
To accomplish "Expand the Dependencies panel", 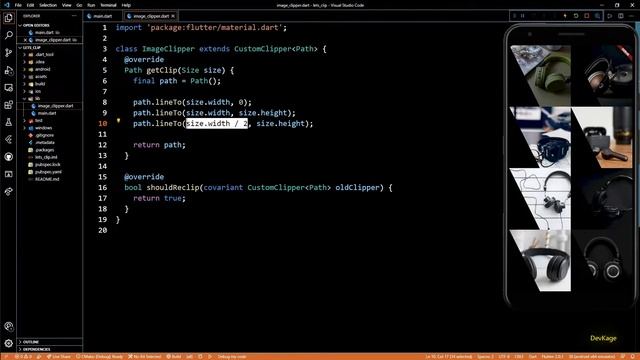I will [x=49, y=349].
